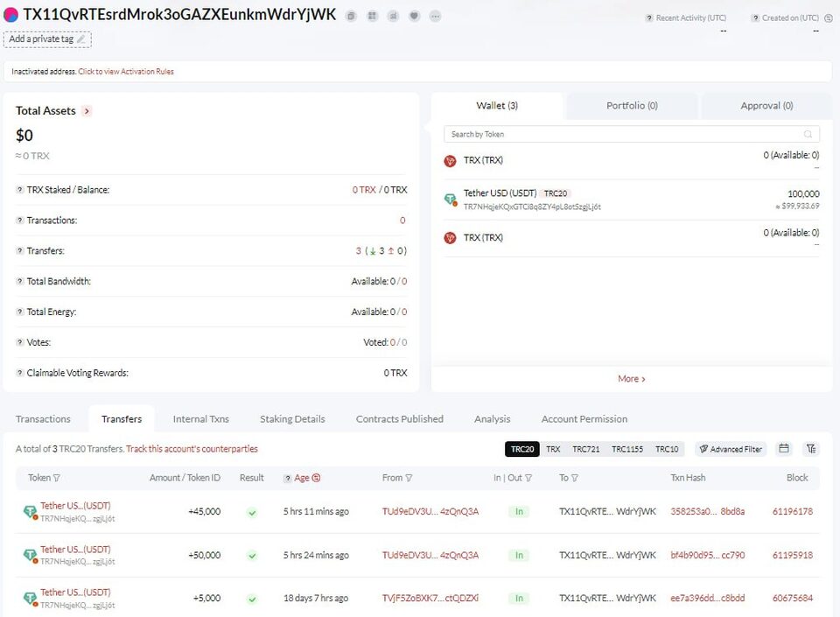Open the Internal Txns tab
The width and height of the screenshot is (840, 617).
(x=200, y=419)
